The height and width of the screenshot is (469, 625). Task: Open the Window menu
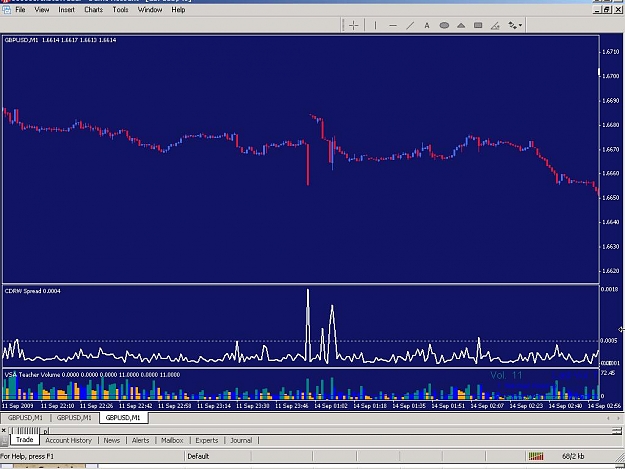pos(150,10)
